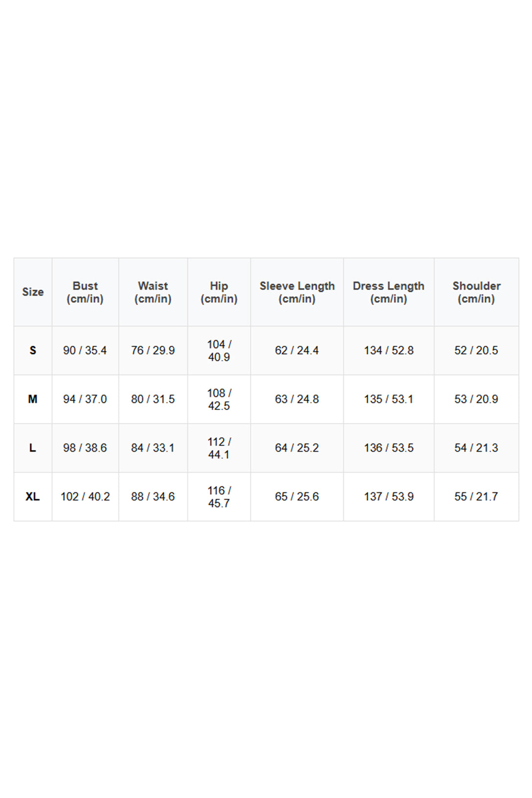Click bust value 90 / 35.4

pyautogui.click(x=85, y=351)
